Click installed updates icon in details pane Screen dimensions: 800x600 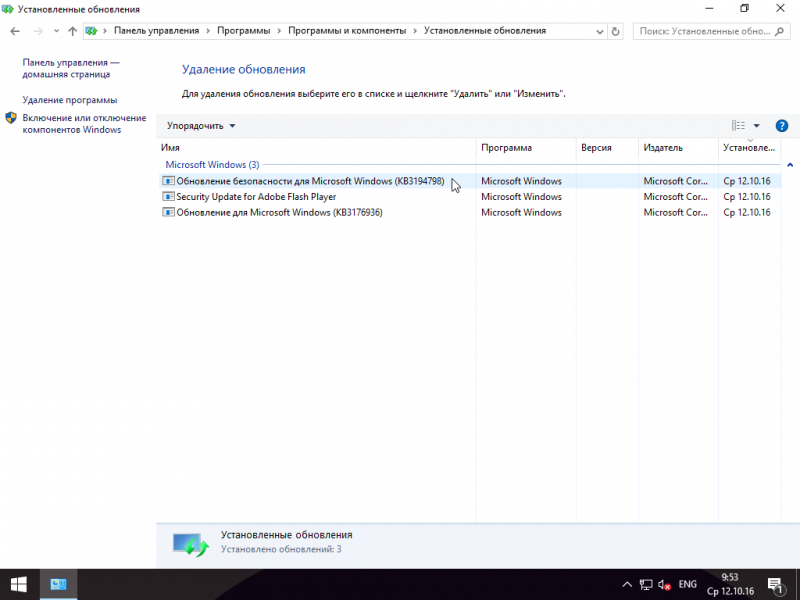point(190,545)
